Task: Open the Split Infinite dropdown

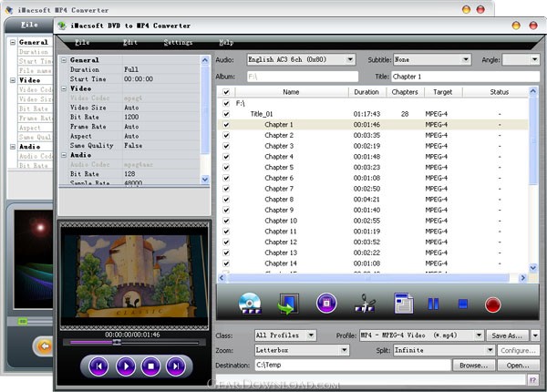Action: (490, 350)
